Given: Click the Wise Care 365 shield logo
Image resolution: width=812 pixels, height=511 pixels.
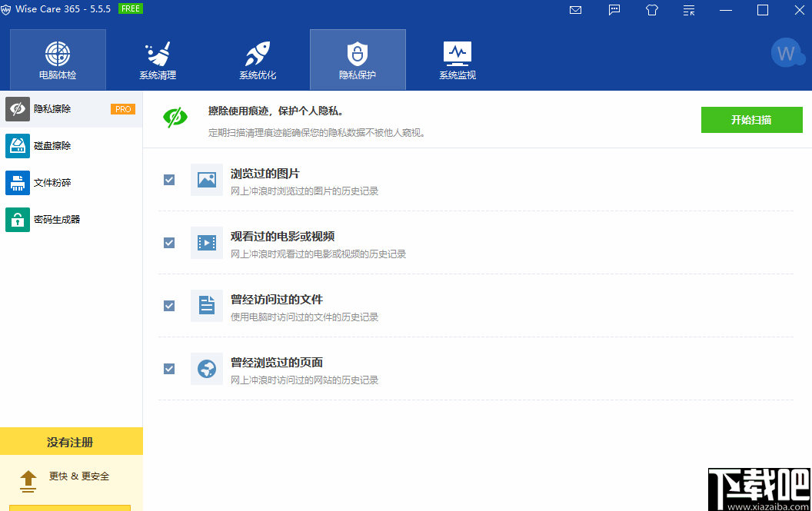Looking at the screenshot, I should click(x=5, y=10).
